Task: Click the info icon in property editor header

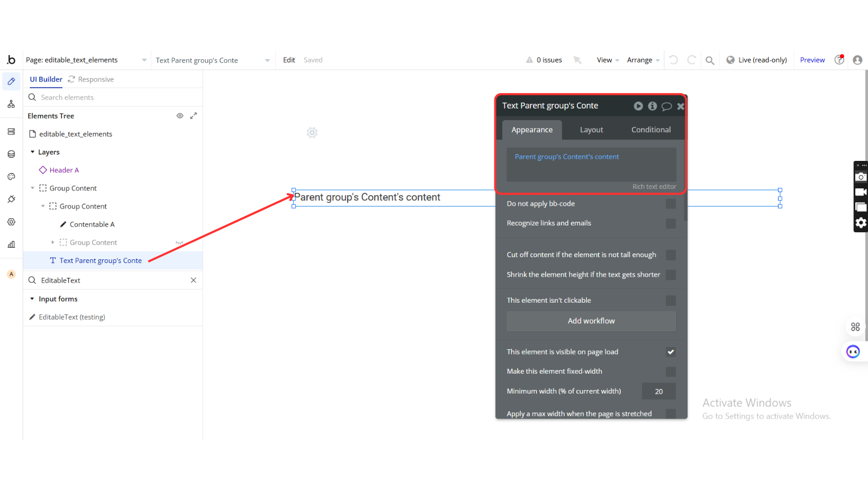Action: coord(652,106)
